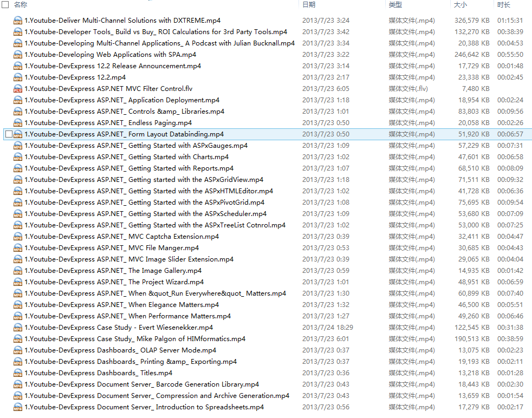Image resolution: width=532 pixels, height=418 pixels.
Task: Click the icon for DevExpress 12.2 Release Announcement
Action: click(18, 66)
